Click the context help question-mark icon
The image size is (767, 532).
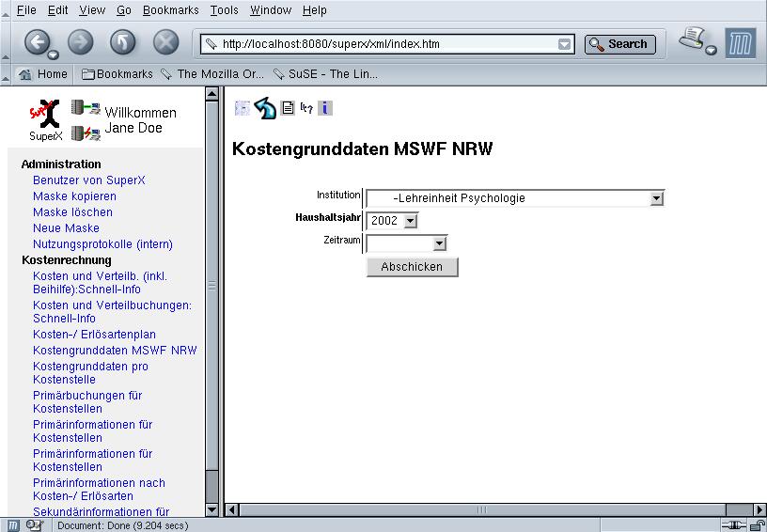tap(305, 108)
